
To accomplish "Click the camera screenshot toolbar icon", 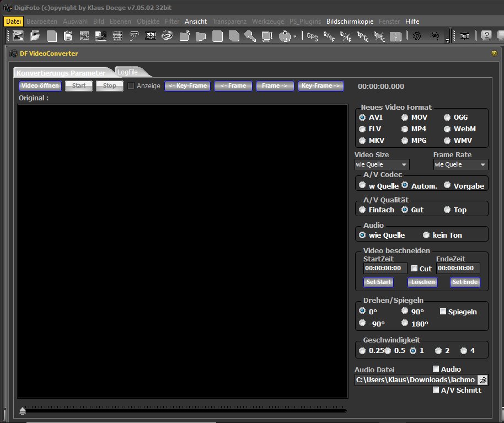I will tap(465, 36).
